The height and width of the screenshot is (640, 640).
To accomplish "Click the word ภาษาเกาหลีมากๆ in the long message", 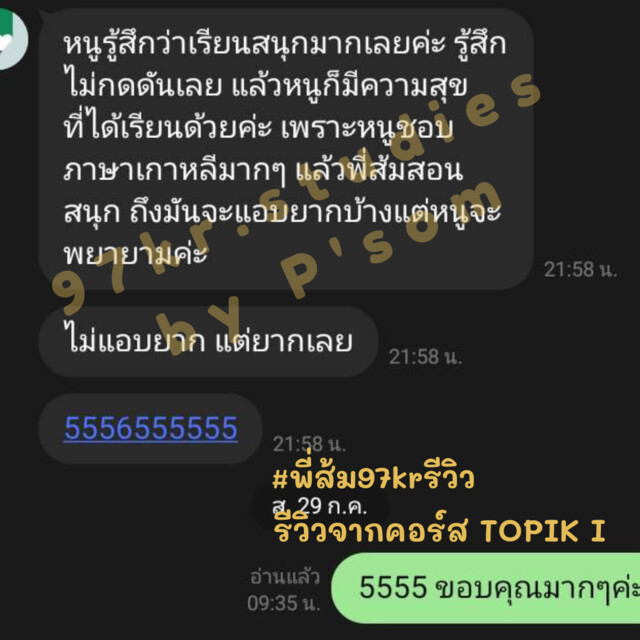I will (175, 171).
